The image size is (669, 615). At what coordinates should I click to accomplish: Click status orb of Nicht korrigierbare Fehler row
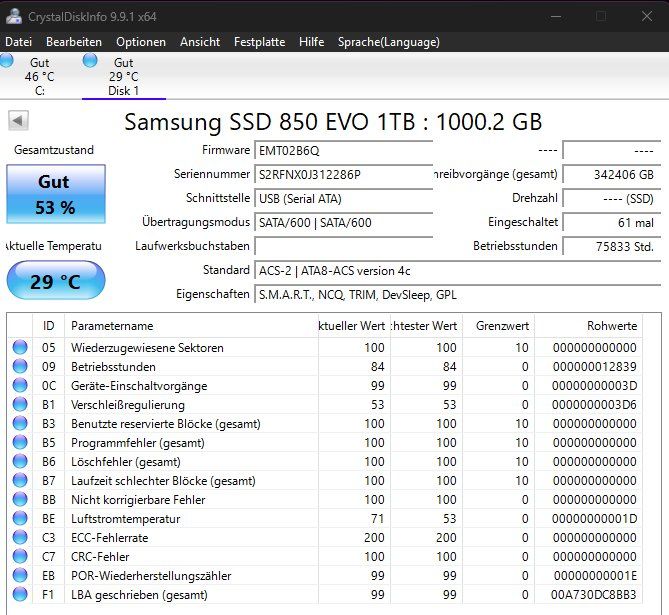(x=20, y=499)
